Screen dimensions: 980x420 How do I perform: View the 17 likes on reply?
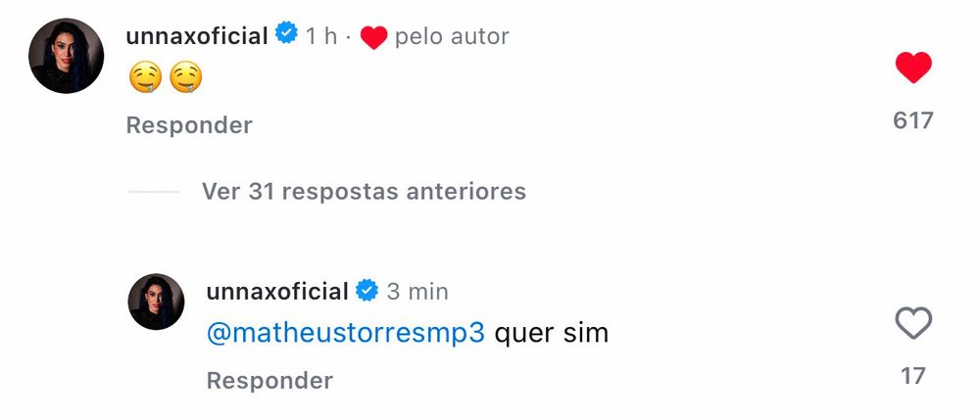click(913, 376)
